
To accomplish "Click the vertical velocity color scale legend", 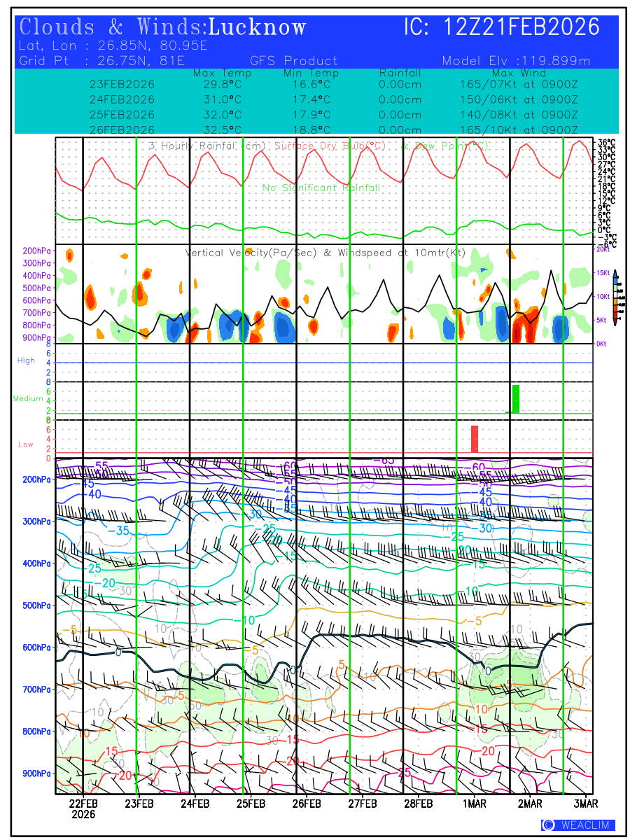I will 615,297.
